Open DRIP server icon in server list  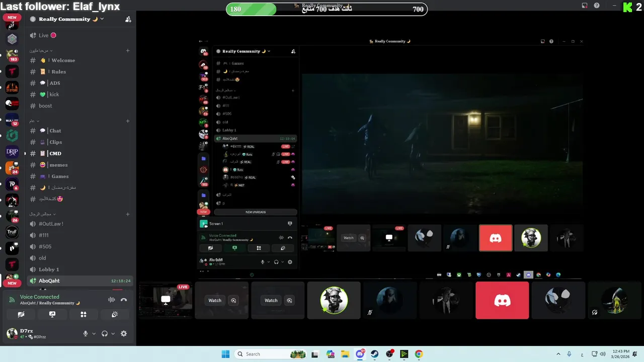(12, 151)
